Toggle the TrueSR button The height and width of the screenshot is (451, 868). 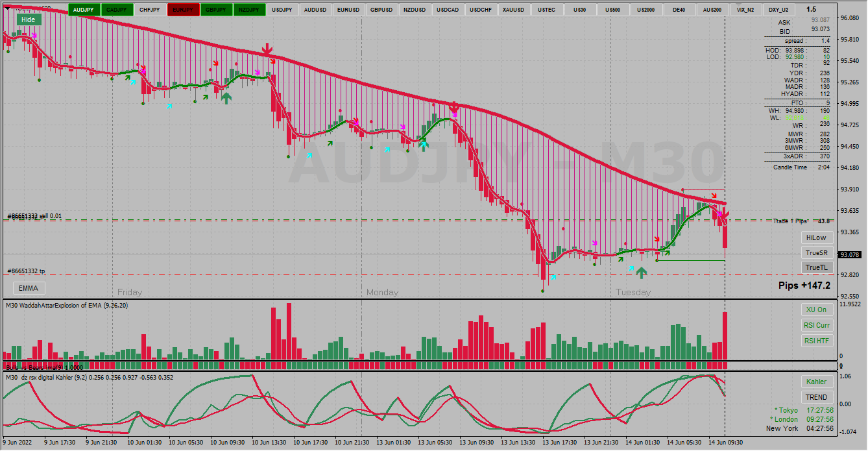point(816,252)
